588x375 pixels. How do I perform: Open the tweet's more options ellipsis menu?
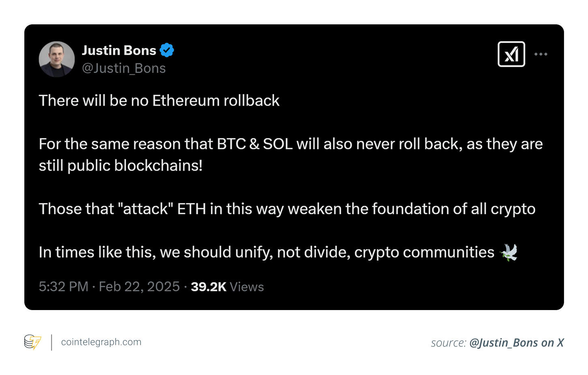click(541, 54)
